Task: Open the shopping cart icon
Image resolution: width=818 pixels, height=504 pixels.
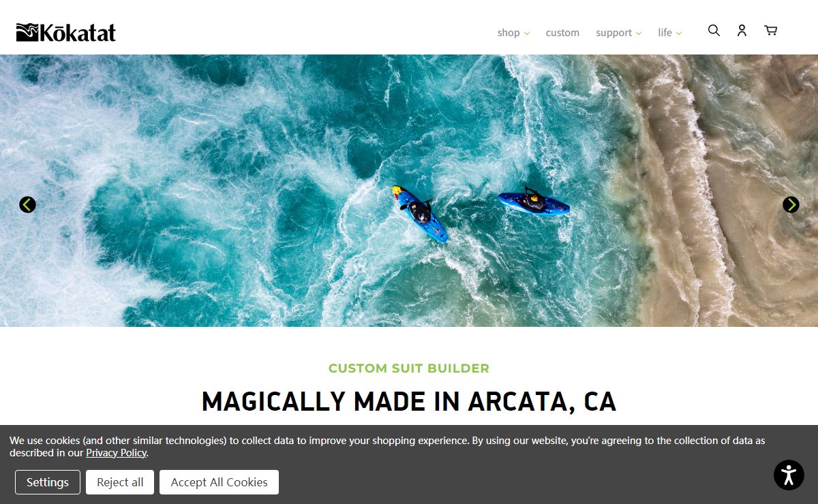Action: point(770,30)
